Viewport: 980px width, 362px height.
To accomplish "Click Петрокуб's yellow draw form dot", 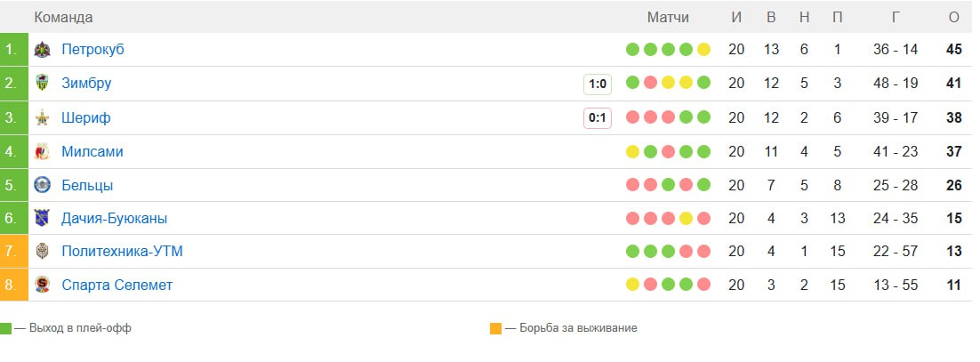I will 703,50.
